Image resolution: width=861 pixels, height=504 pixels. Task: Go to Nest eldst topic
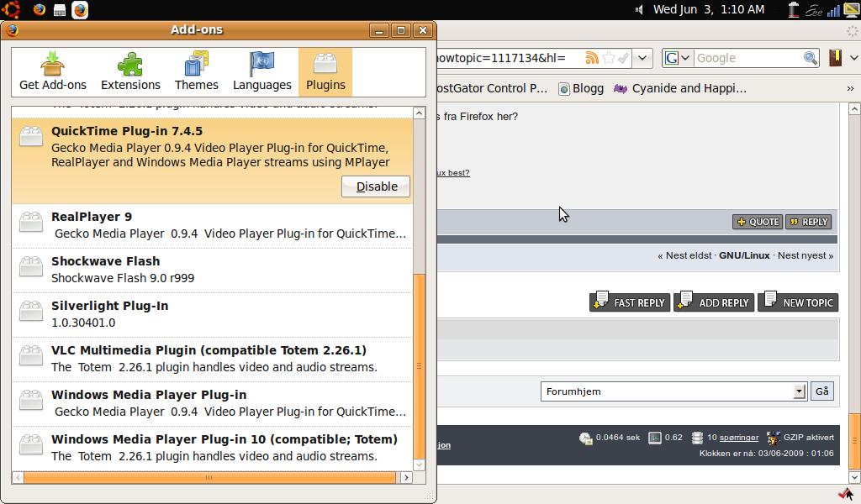pyautogui.click(x=688, y=255)
